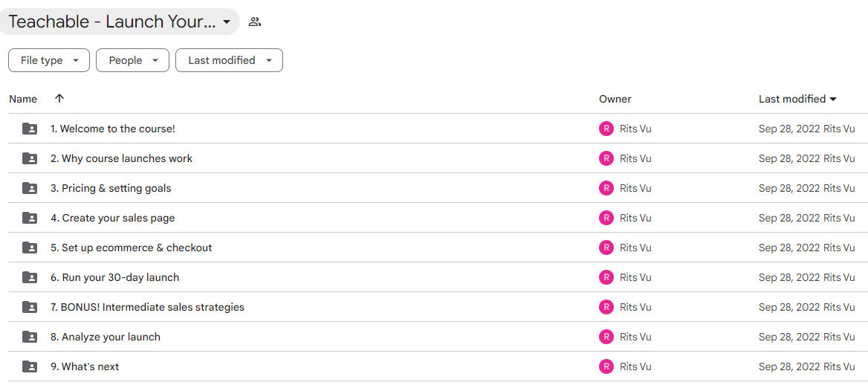
Task: Click folder icon for Analyze your launch
Action: [x=29, y=337]
